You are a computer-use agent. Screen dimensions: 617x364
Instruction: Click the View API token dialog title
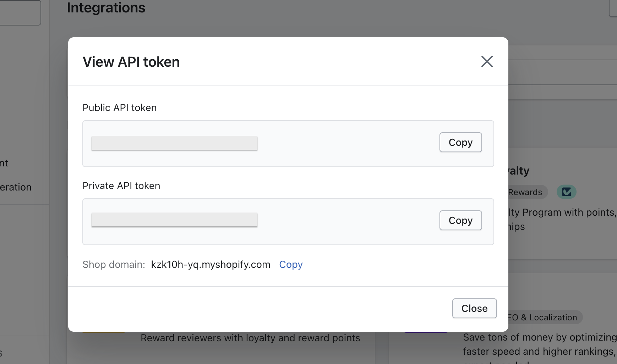click(x=131, y=62)
